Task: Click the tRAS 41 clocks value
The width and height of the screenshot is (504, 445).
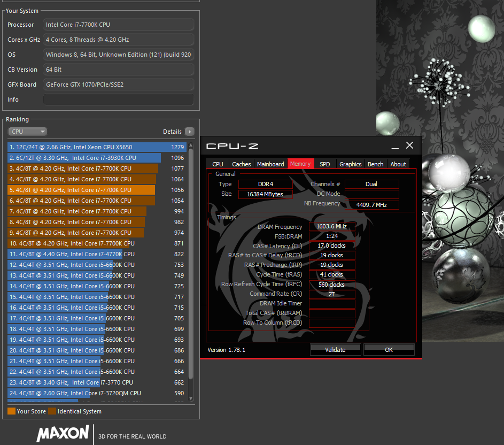Action: (332, 274)
